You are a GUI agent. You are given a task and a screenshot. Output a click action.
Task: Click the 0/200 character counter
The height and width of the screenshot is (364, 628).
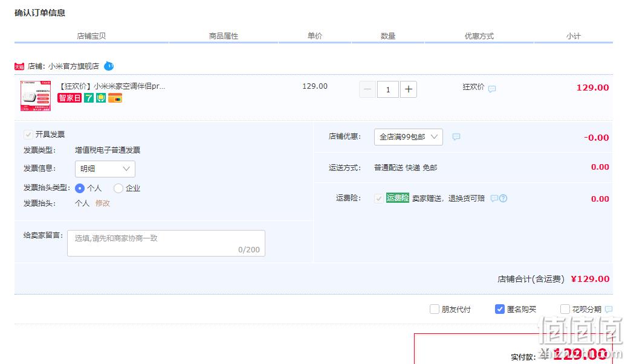coord(249,249)
